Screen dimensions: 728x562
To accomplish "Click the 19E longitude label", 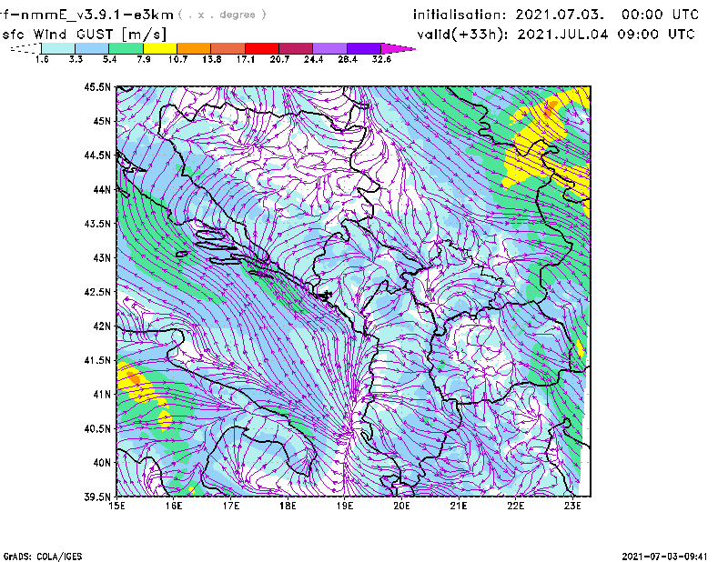I will point(345,506).
